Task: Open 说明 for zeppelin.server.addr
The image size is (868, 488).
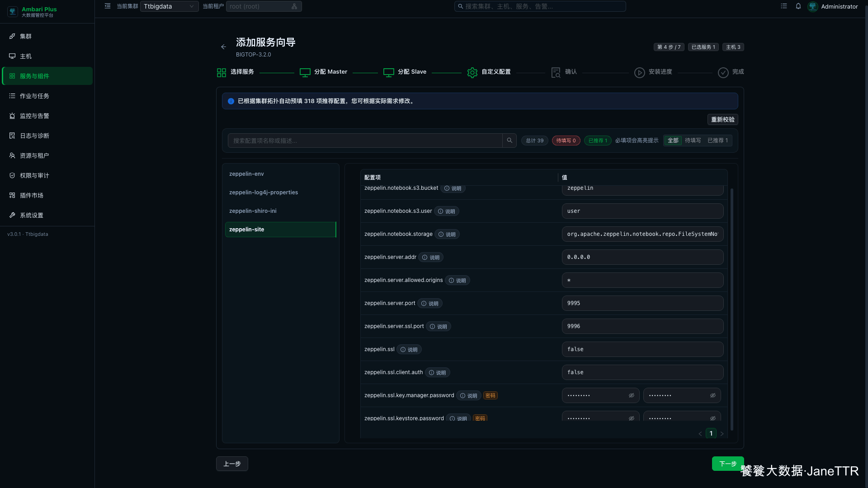Action: click(x=431, y=258)
